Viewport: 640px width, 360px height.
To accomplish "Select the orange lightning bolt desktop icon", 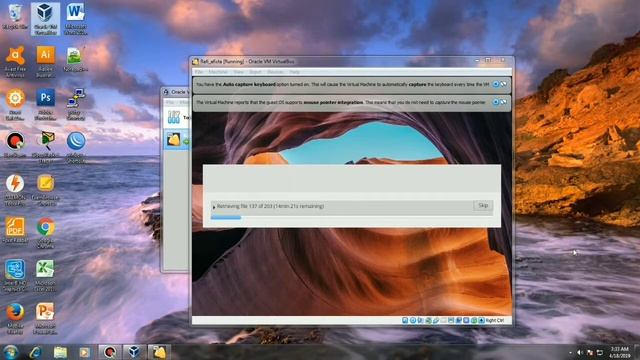I will click(15, 190).
